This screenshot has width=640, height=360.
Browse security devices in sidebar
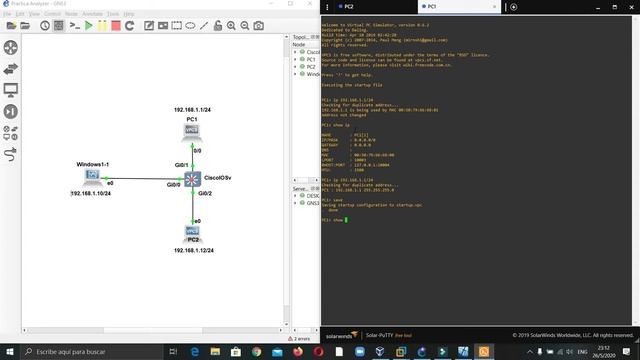[x=11, y=111]
